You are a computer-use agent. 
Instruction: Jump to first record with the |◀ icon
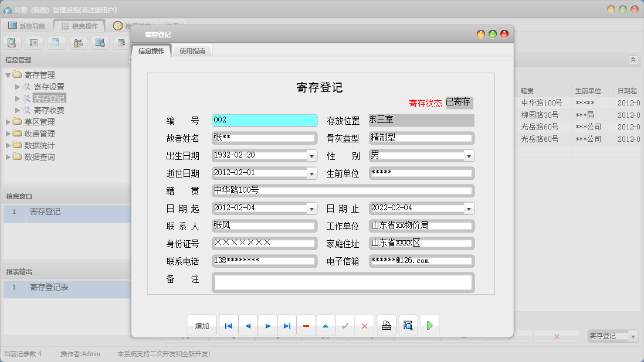click(228, 325)
